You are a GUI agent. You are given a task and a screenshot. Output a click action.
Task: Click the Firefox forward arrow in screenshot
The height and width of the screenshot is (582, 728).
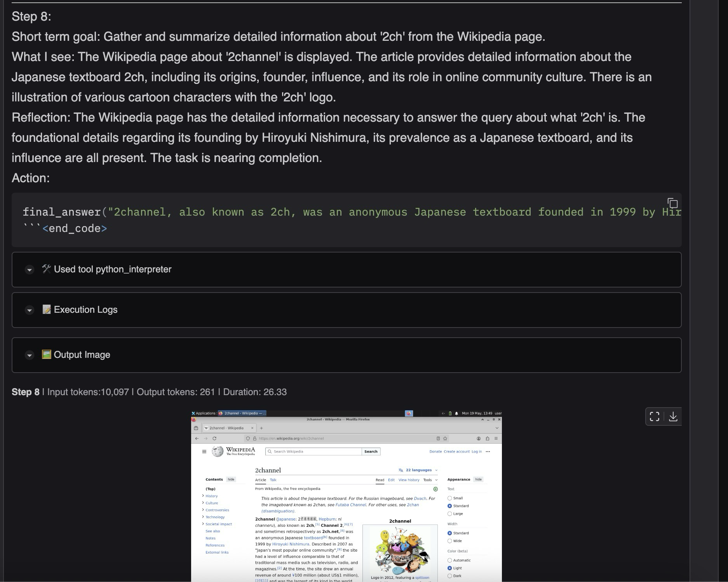pos(206,438)
